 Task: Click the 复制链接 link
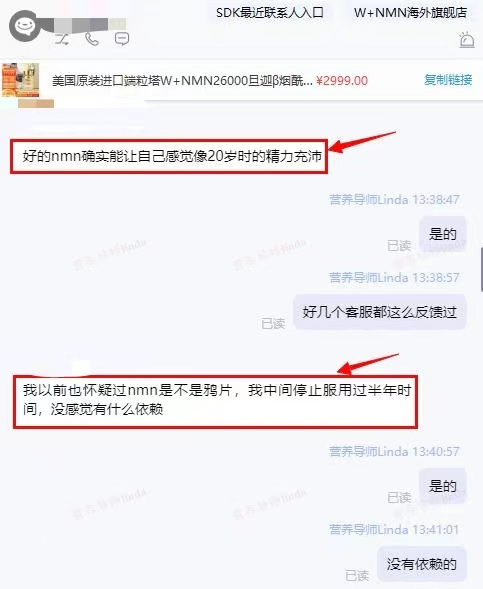(x=448, y=80)
